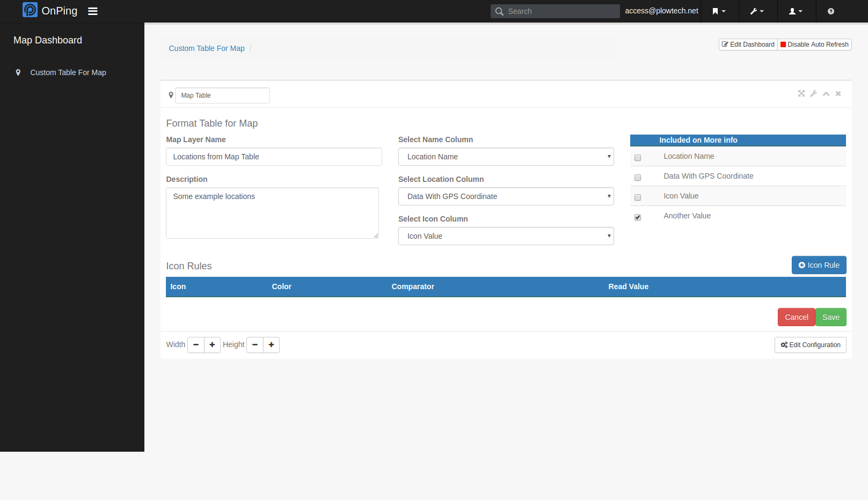Click the Comparator column header

[x=413, y=286]
